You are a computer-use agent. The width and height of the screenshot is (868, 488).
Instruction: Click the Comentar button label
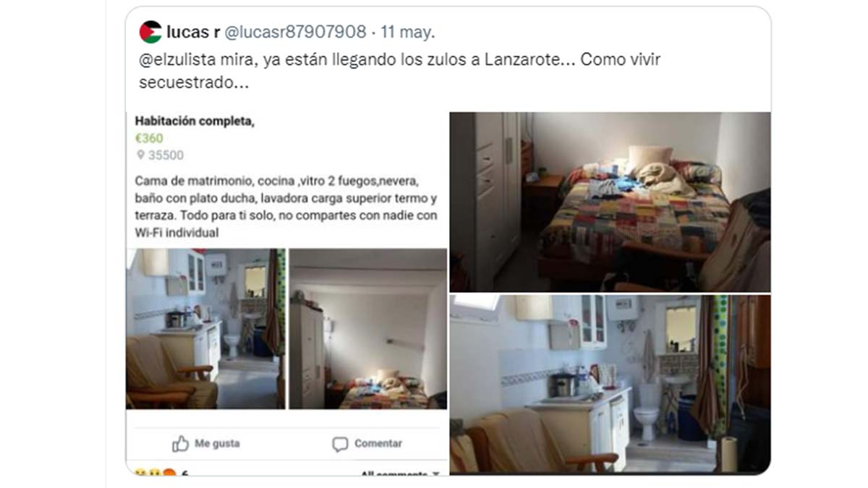pos(378,444)
